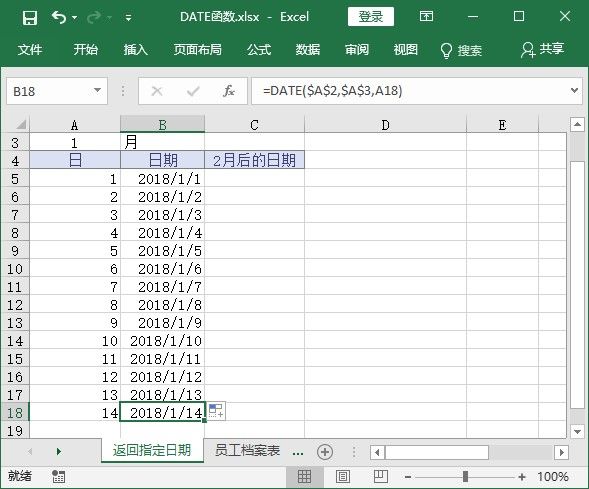
Task: Click the 100% zoom level
Action: (553, 477)
